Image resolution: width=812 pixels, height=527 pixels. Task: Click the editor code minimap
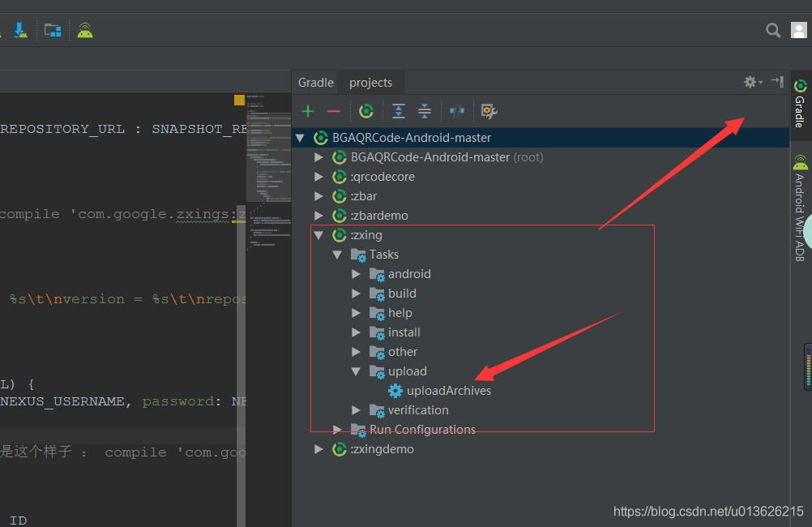click(x=269, y=171)
